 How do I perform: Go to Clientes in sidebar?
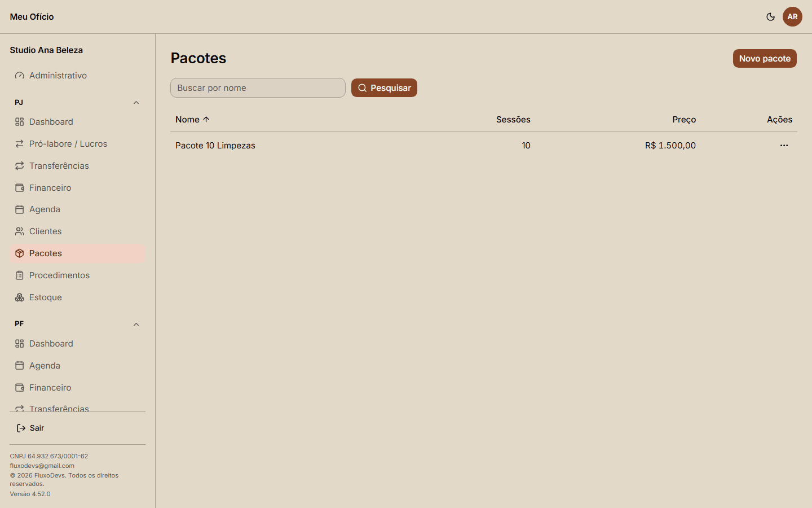pyautogui.click(x=78, y=231)
